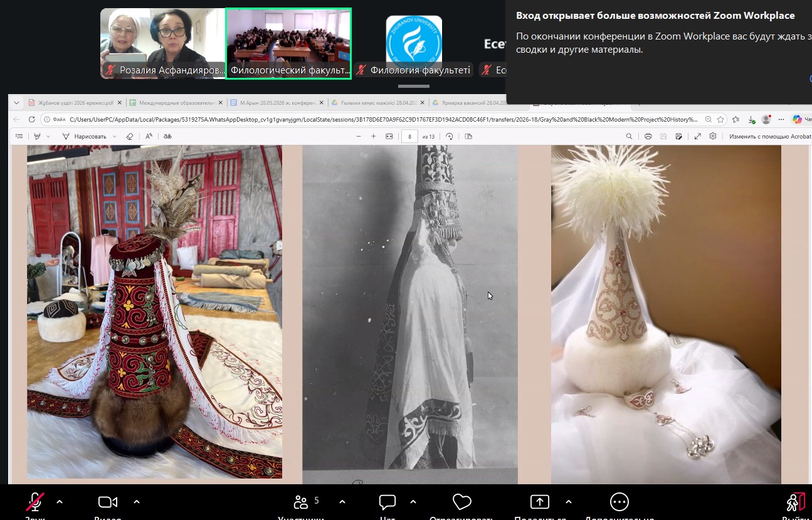The image size is (812, 520).
Task: Select the PDF highlight tool
Action: point(38,136)
